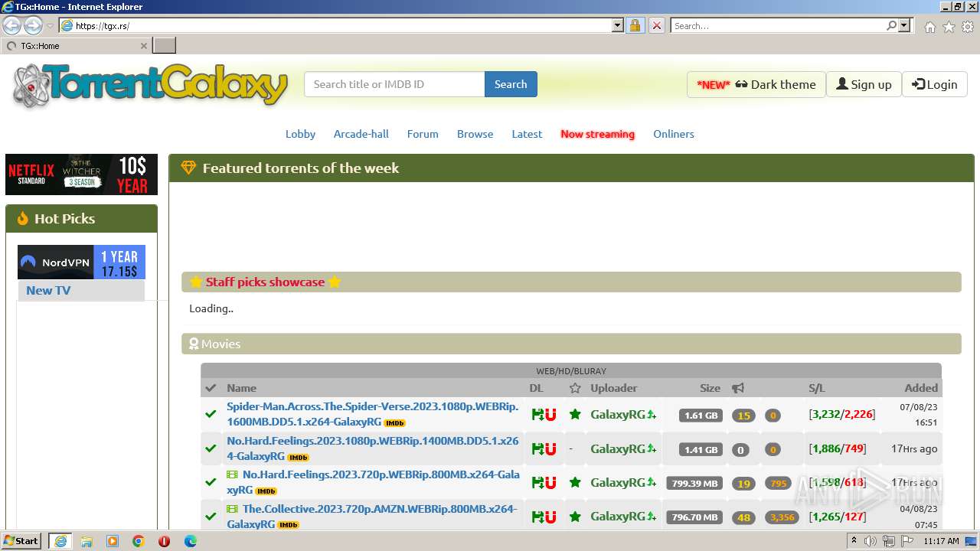
Task: Select the TGx:Home browser tab
Action: tap(76, 46)
